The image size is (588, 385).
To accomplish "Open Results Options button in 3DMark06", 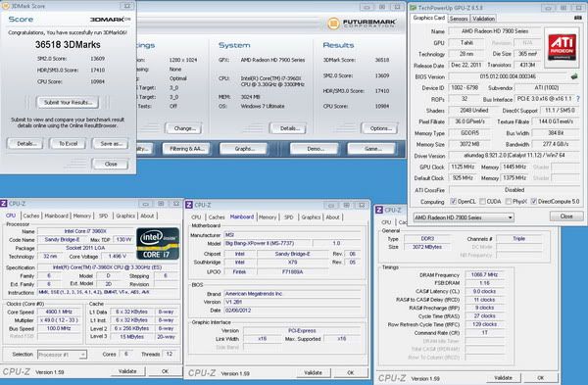I will (380, 128).
